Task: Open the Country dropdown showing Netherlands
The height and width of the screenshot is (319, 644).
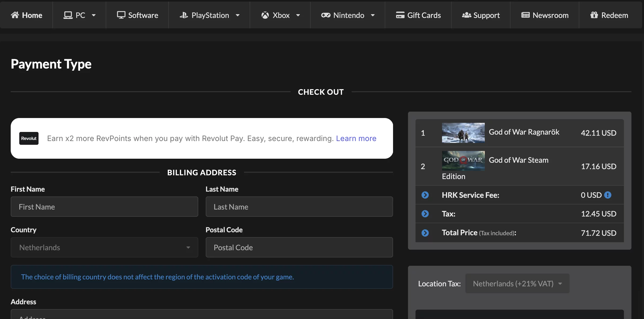Action: 104,247
